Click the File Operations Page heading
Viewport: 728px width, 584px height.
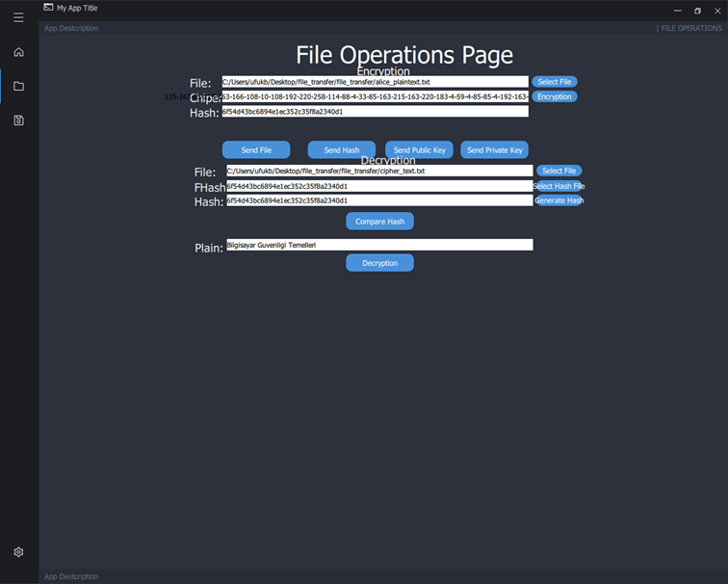pos(404,55)
